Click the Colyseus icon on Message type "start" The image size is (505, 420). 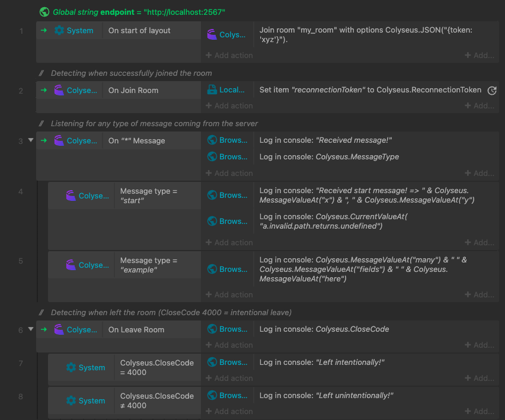(x=71, y=195)
